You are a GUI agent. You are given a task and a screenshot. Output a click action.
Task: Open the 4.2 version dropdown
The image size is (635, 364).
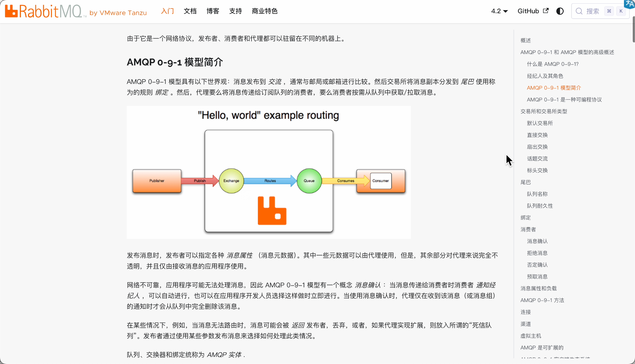click(x=499, y=11)
